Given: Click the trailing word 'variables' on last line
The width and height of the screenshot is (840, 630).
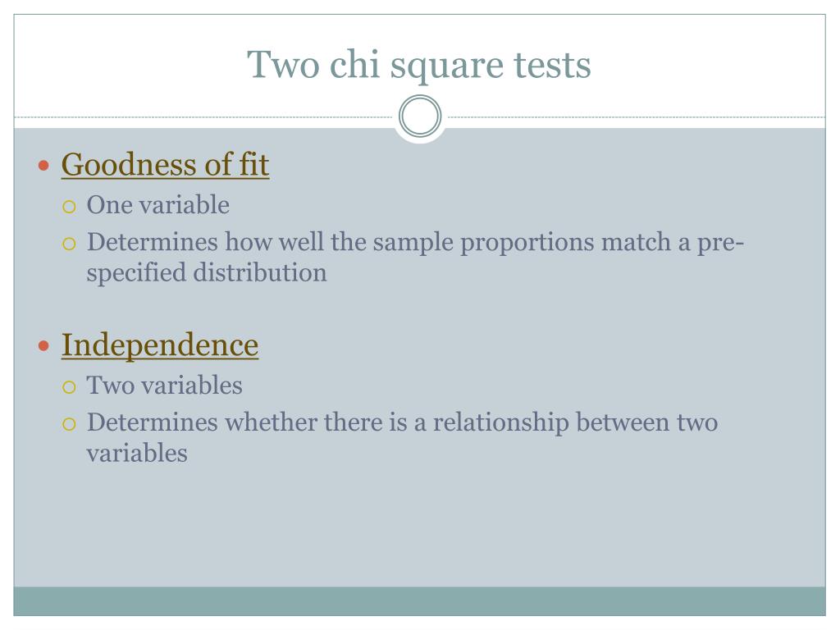Looking at the screenshot, I should click(x=137, y=454).
